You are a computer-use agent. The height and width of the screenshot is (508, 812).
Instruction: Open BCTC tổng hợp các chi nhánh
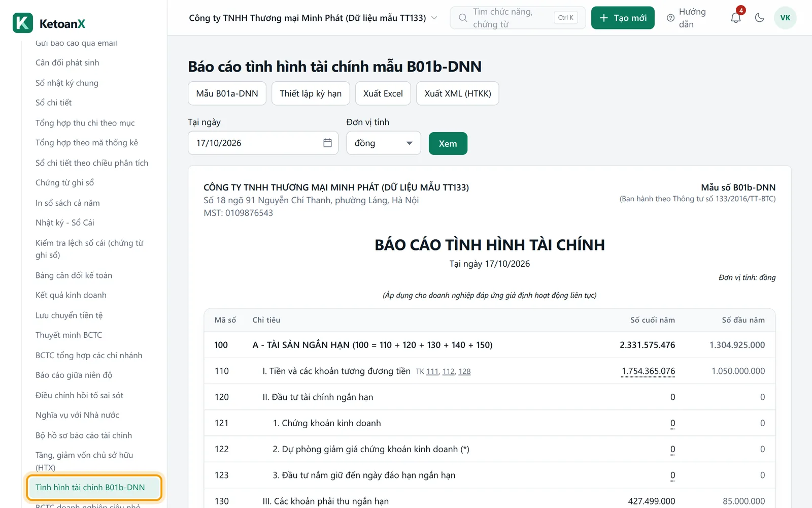point(88,356)
